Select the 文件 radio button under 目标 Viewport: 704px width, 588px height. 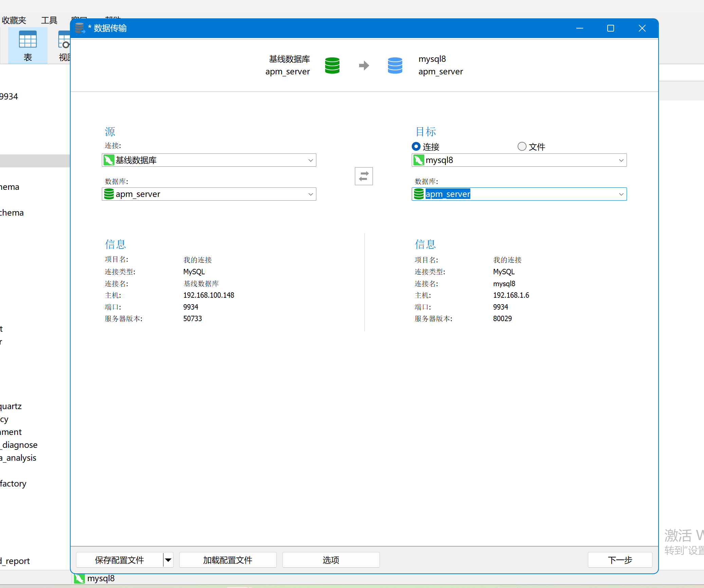522,146
